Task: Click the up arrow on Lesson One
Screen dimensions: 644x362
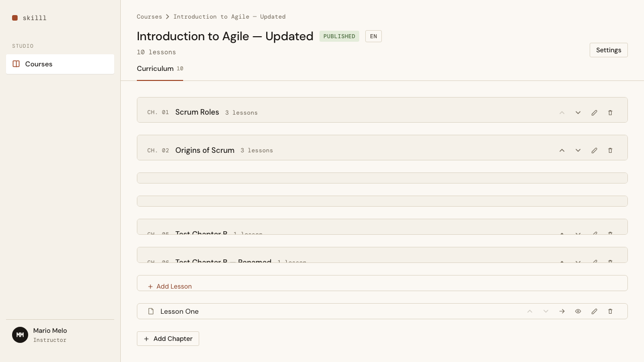Action: (x=530, y=311)
